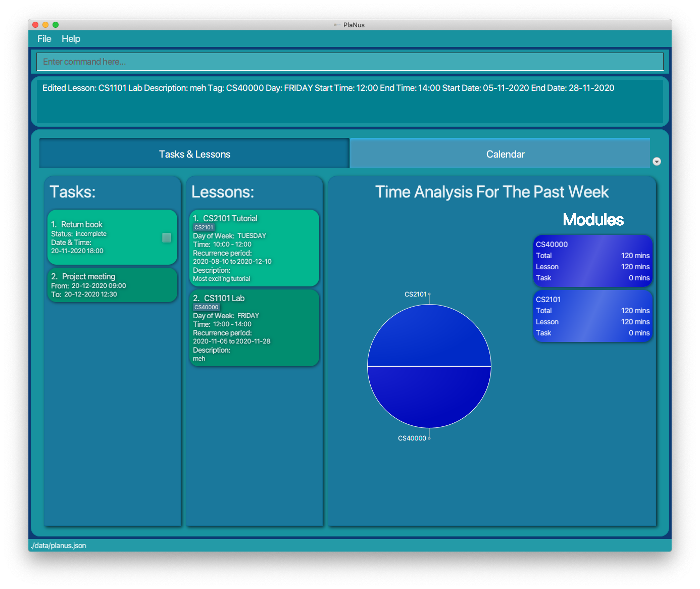Click the Time Analysis For The Past Week heading
The height and width of the screenshot is (589, 700).
pos(492,192)
